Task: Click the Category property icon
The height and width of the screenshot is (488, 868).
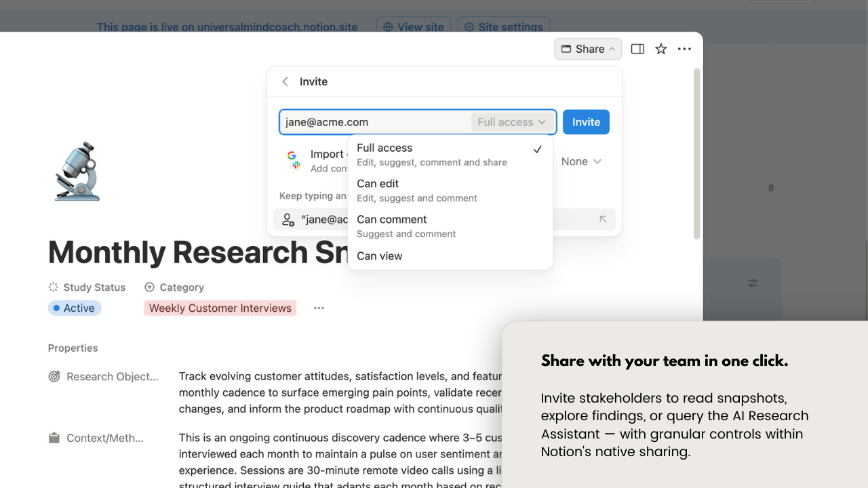Action: pyautogui.click(x=149, y=287)
